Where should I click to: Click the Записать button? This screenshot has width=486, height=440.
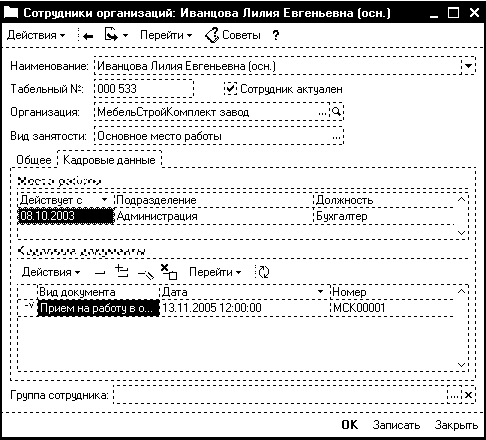tap(396, 425)
